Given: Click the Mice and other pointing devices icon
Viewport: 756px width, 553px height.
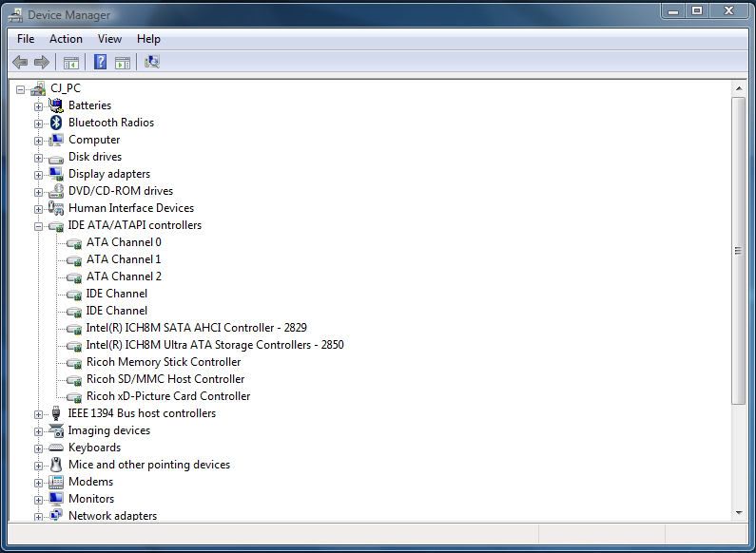Looking at the screenshot, I should (56, 465).
